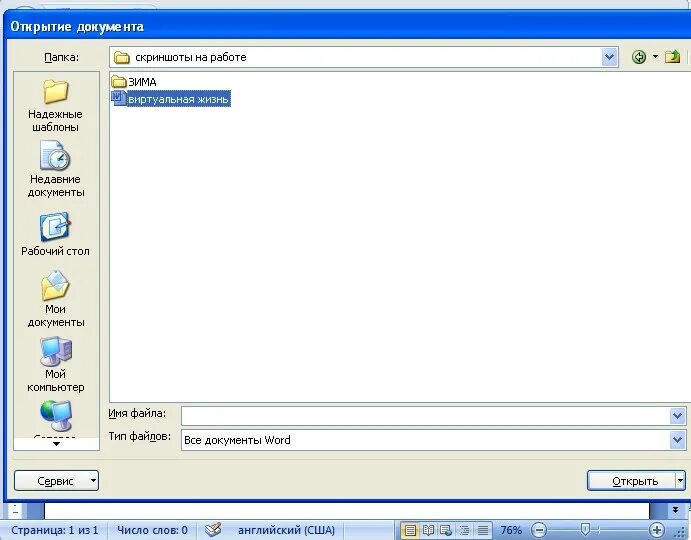The height and width of the screenshot is (540, 691).
Task: Click the 76% zoom level
Action: point(511,530)
